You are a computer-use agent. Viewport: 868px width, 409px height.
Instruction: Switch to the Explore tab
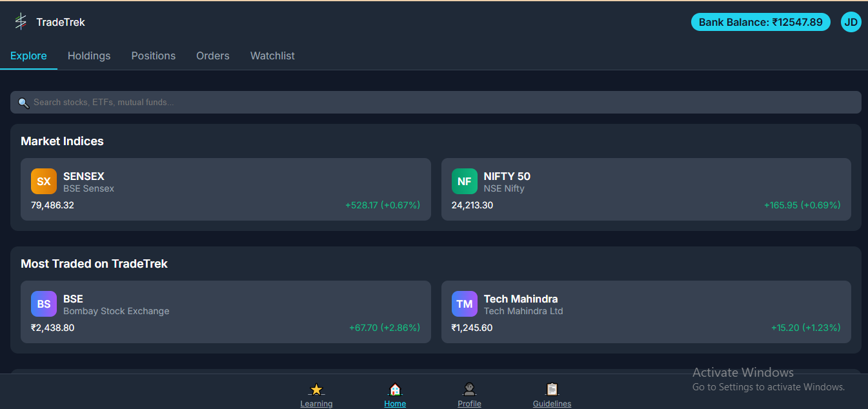point(28,56)
